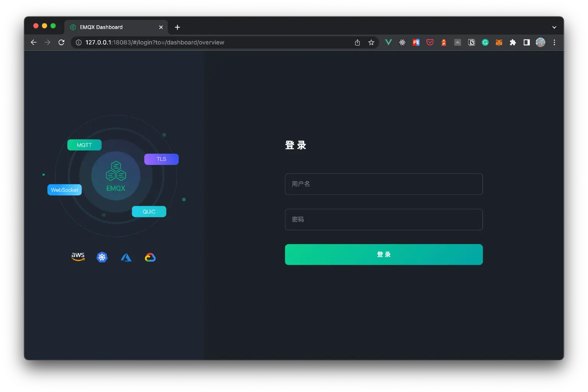The image size is (588, 392).
Task: Open the window chevron dropdown at top right
Action: pos(554,27)
